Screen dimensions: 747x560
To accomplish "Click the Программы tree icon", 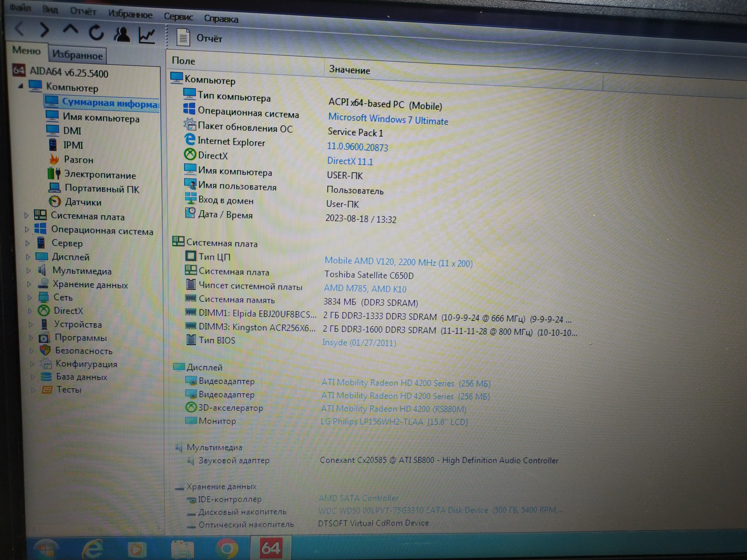I will pos(44,338).
